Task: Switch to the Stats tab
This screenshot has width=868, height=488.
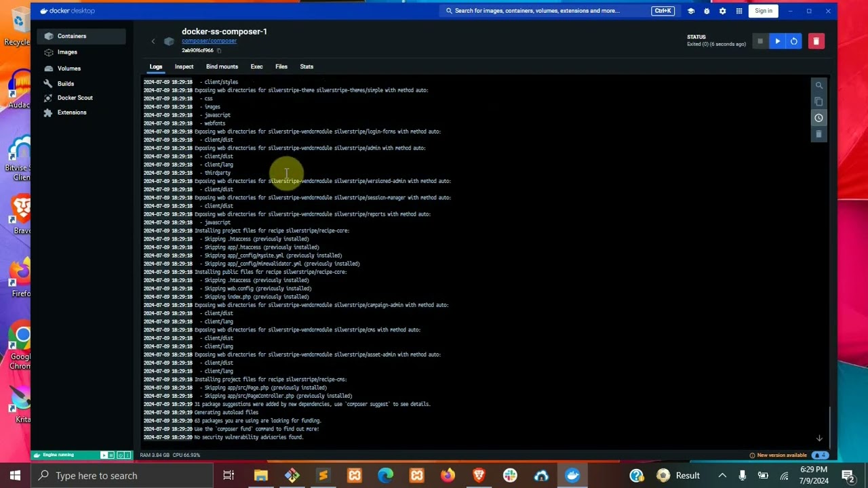Action: tap(307, 66)
